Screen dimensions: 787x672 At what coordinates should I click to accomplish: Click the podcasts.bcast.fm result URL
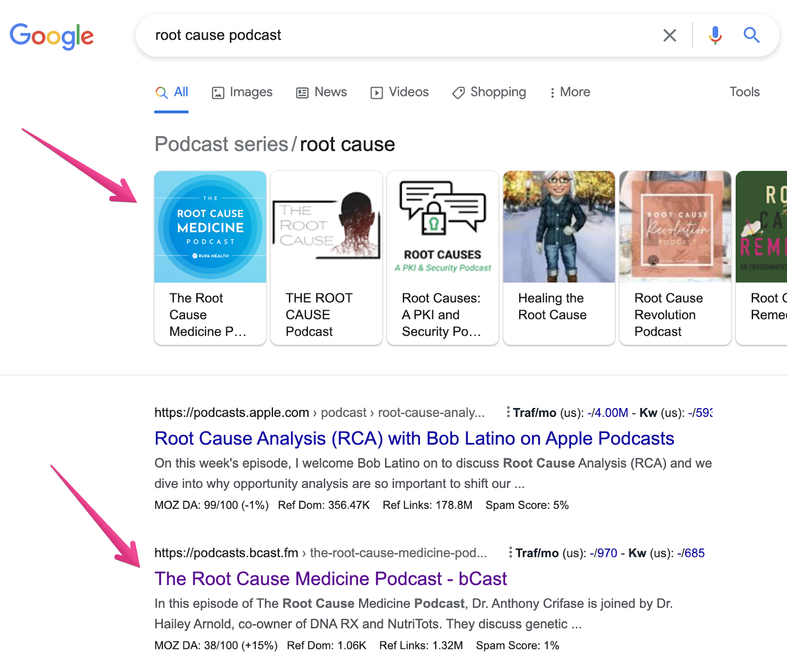pyautogui.click(x=321, y=553)
